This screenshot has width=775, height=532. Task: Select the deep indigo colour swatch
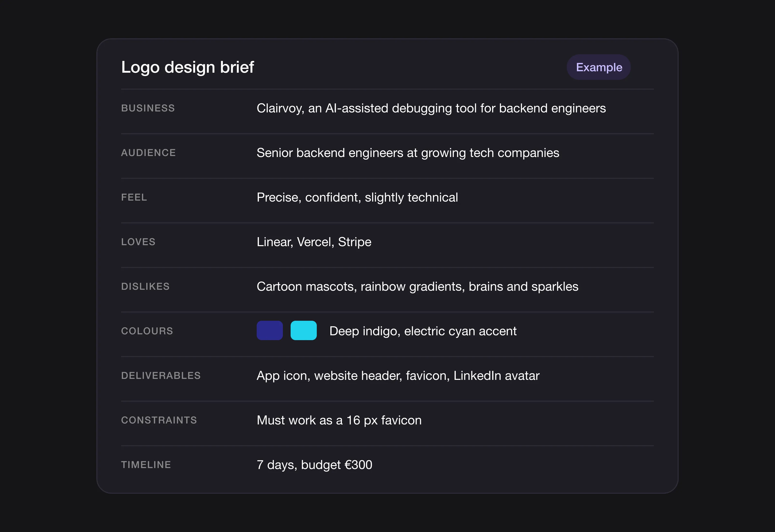click(x=270, y=330)
